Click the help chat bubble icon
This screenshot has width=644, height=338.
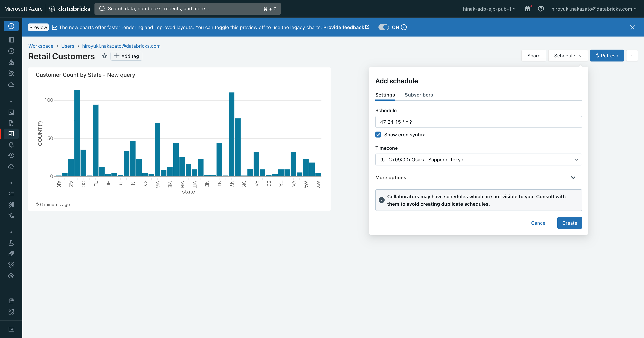(541, 9)
